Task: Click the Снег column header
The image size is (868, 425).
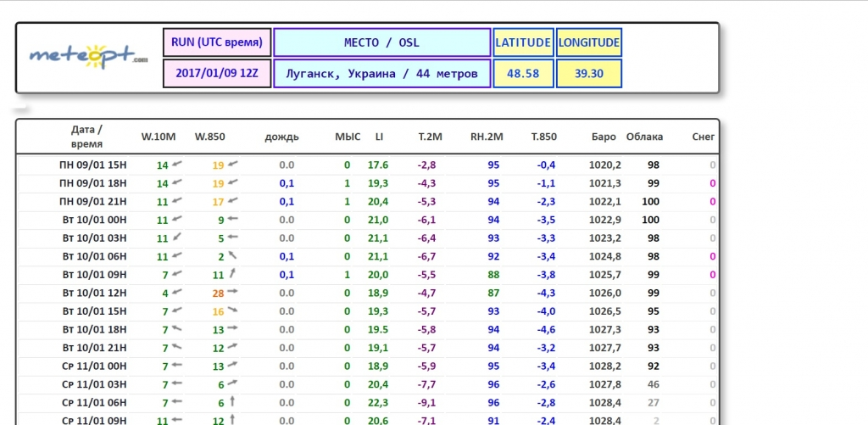Action: coord(704,137)
